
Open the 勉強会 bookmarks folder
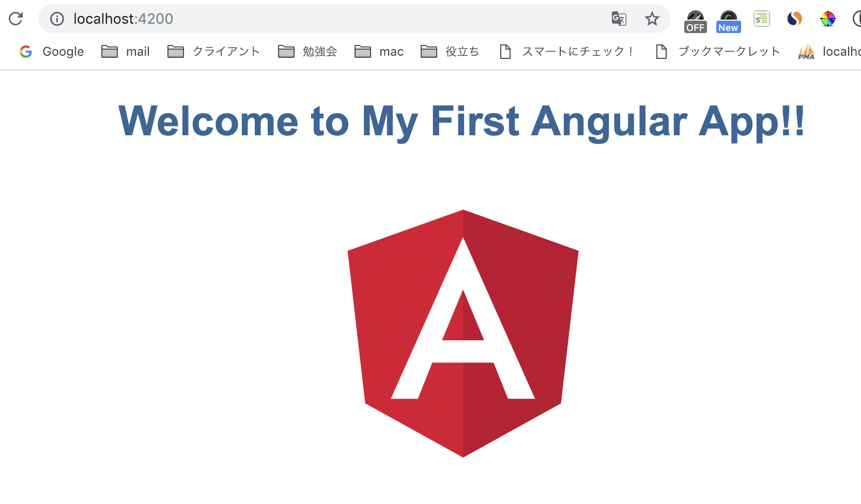coord(308,51)
